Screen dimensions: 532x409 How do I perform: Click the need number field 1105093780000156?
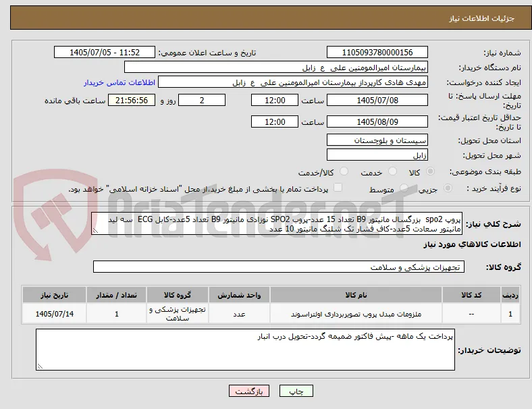[x=377, y=52]
